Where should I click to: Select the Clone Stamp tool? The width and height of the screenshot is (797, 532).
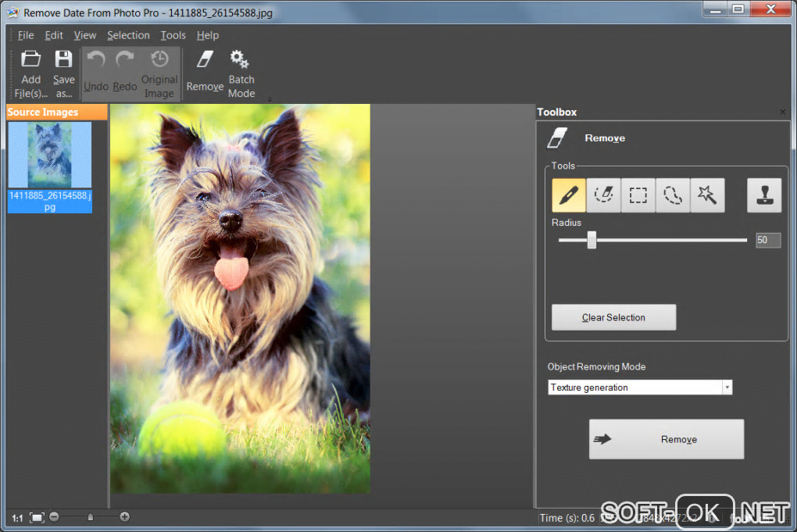tap(764, 195)
